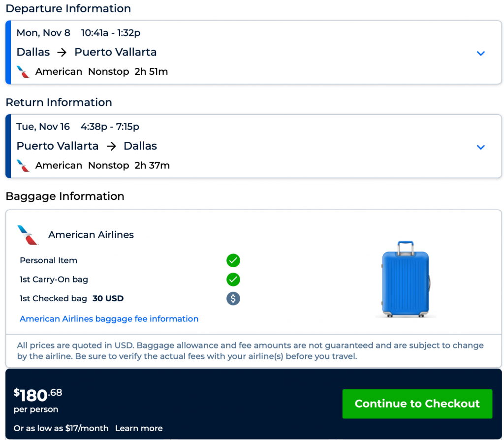Click American Airlines logo in Baggage Information
The image size is (504, 440).
click(x=28, y=235)
